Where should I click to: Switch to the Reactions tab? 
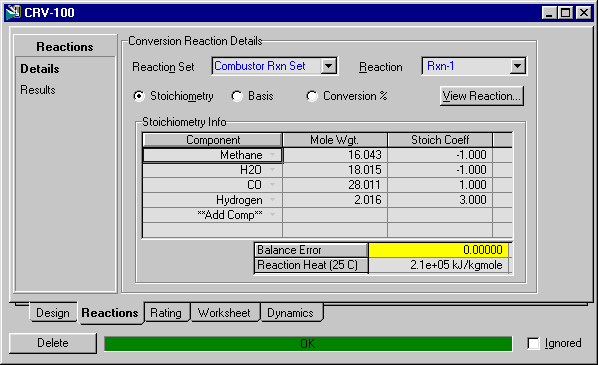click(110, 313)
